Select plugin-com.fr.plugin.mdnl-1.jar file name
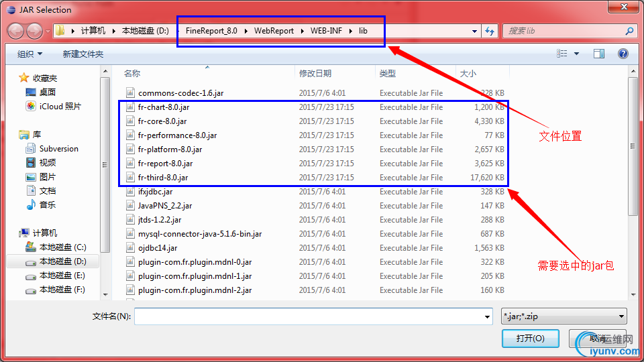The image size is (644, 362). click(195, 276)
